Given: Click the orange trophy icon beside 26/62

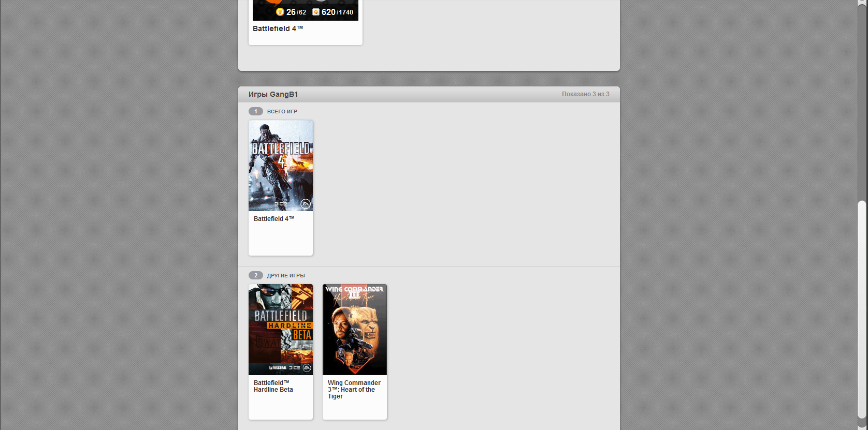Looking at the screenshot, I should coord(280,12).
